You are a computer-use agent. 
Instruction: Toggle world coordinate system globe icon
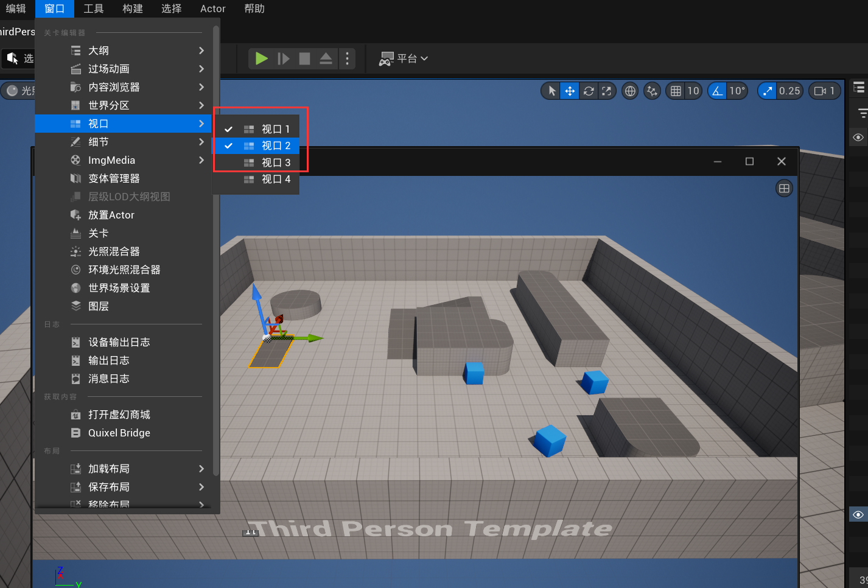pyautogui.click(x=630, y=91)
